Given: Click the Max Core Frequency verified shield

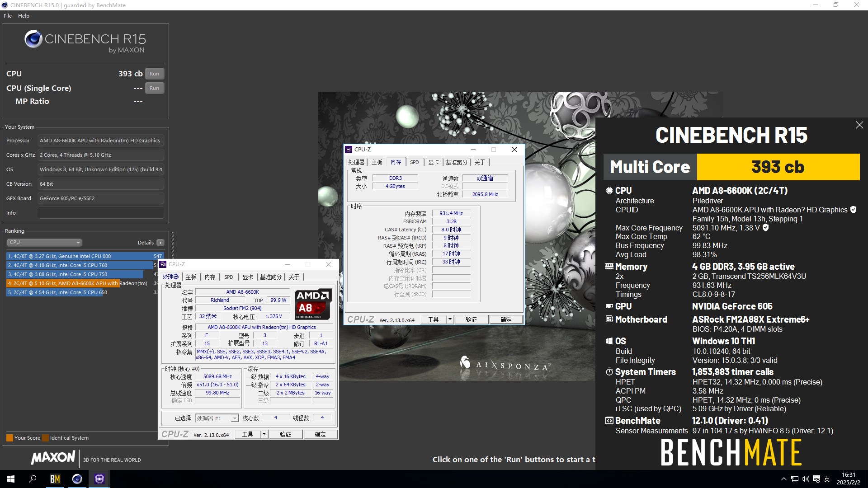Looking at the screenshot, I should [x=765, y=228].
